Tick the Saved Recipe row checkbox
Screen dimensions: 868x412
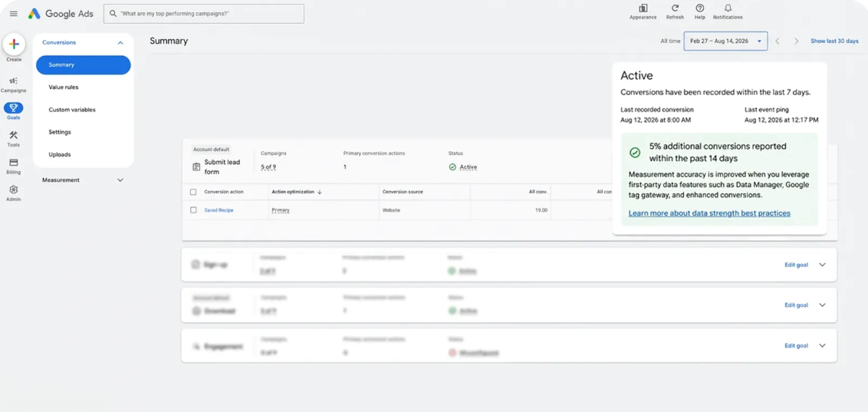(193, 210)
